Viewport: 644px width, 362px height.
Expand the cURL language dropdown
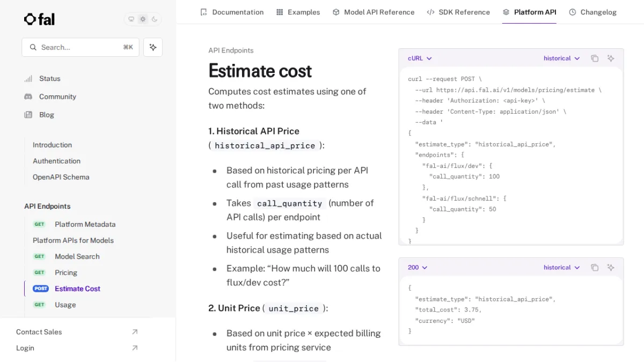click(x=420, y=58)
